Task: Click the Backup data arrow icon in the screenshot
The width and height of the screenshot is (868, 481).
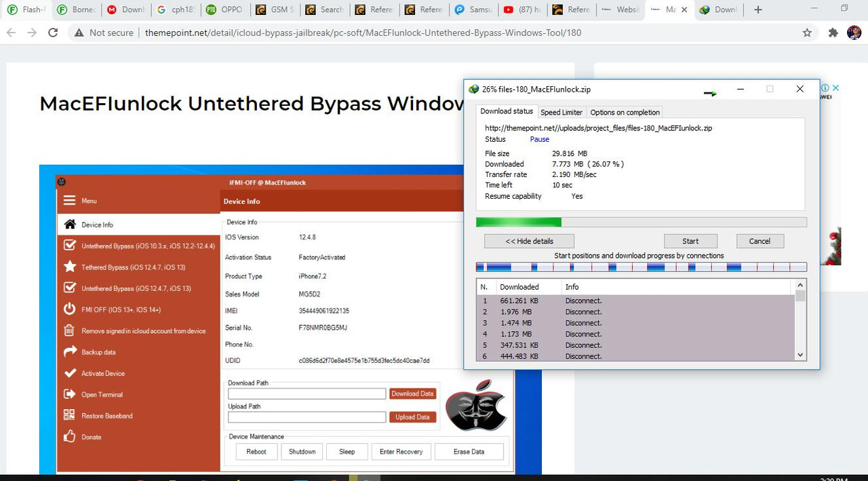Action: click(69, 351)
